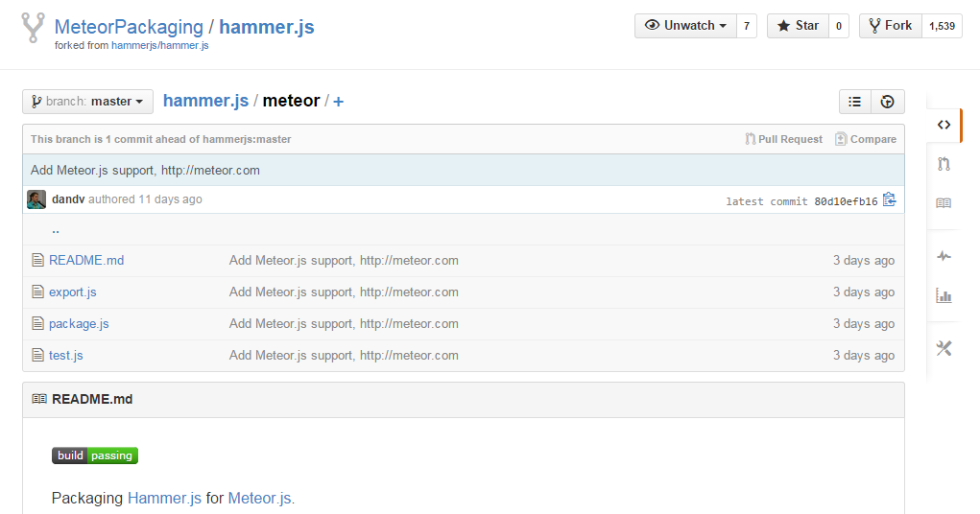
Task: Open the Unwatch dropdown
Action: point(685,26)
